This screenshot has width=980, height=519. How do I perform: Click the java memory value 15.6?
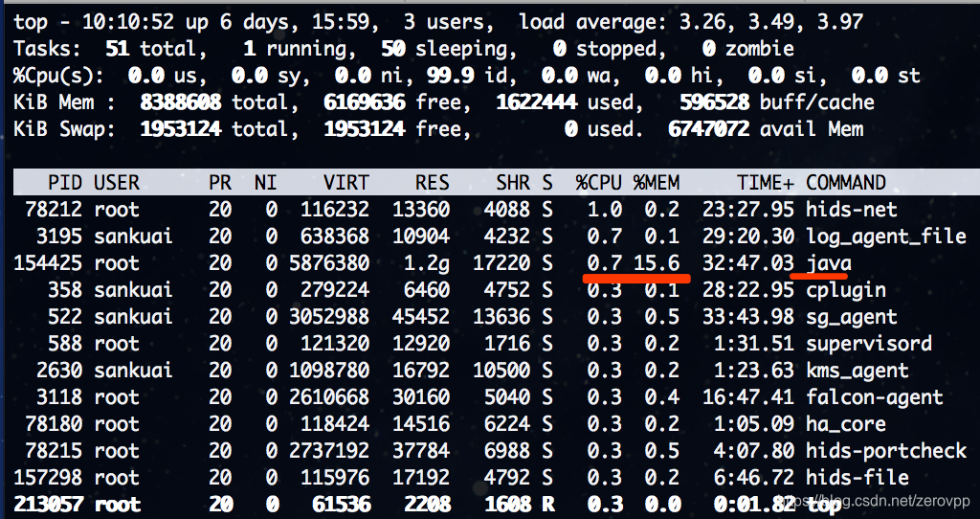(657, 263)
